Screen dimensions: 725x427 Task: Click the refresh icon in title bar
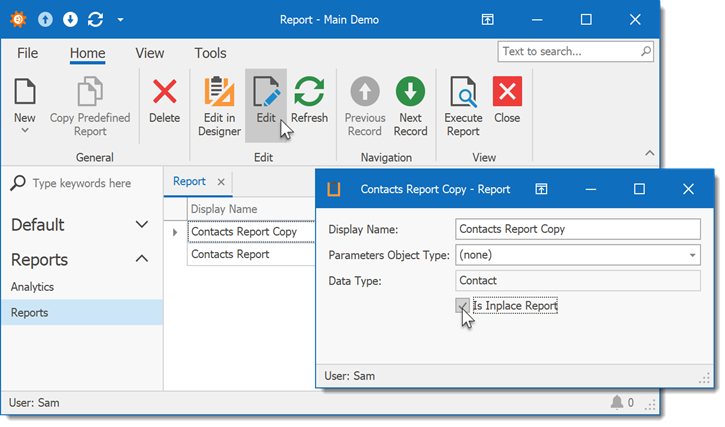point(95,19)
